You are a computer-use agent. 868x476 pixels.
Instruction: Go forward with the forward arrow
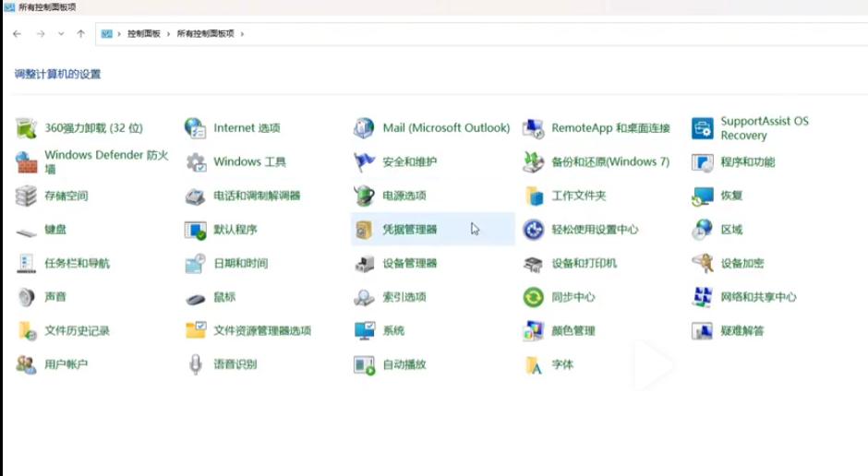click(41, 34)
